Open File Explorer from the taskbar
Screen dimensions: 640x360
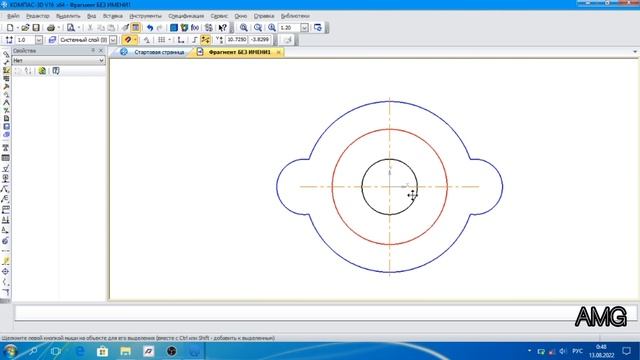pyautogui.click(x=126, y=351)
